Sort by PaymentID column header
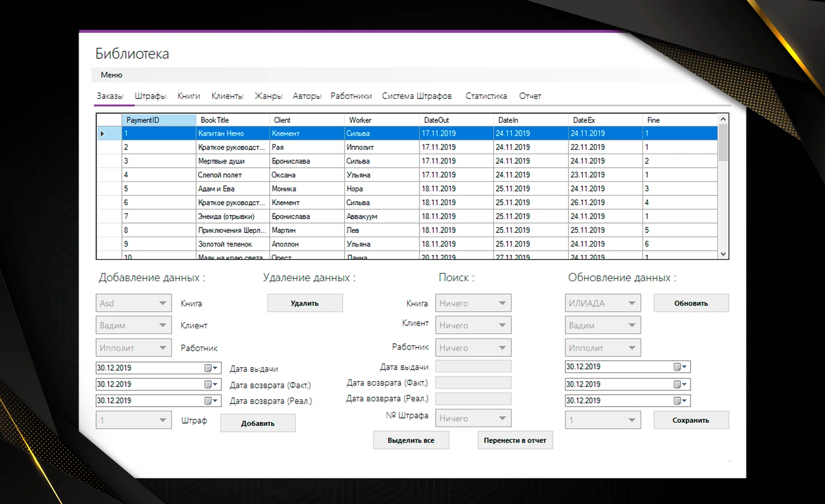The image size is (825, 504). 159,120
